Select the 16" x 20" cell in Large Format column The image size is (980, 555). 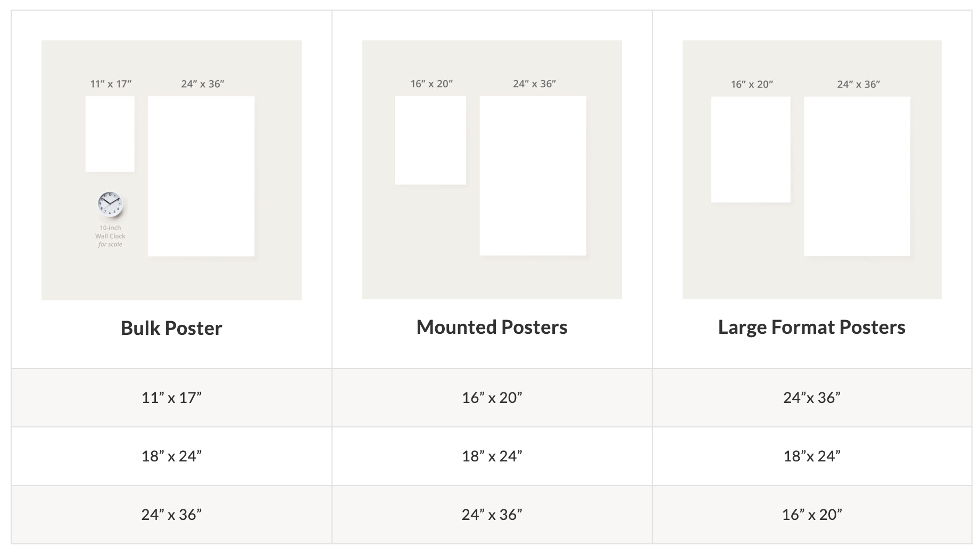(812, 515)
